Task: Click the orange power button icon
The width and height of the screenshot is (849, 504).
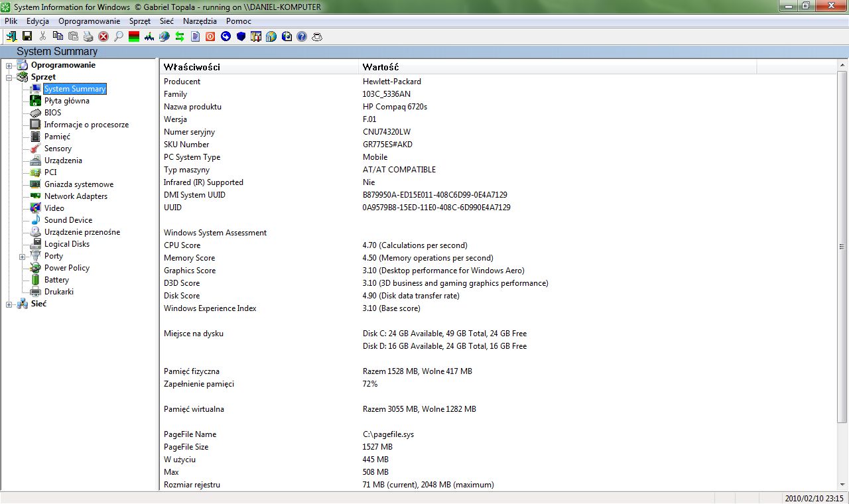Action: pyautogui.click(x=210, y=36)
